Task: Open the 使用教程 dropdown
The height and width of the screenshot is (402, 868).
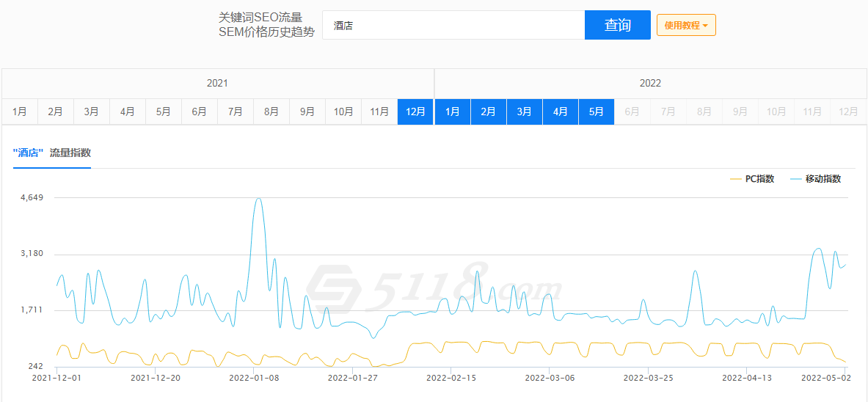Action: [x=686, y=25]
